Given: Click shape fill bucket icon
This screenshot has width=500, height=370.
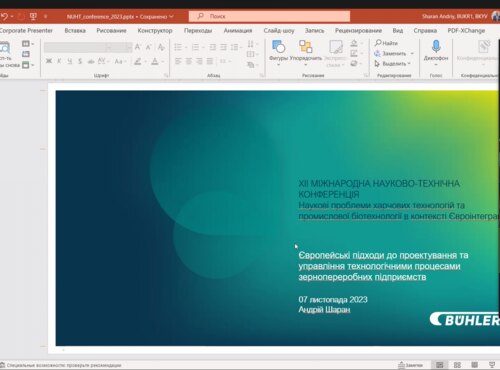Looking at the screenshot, I should [x=354, y=43].
